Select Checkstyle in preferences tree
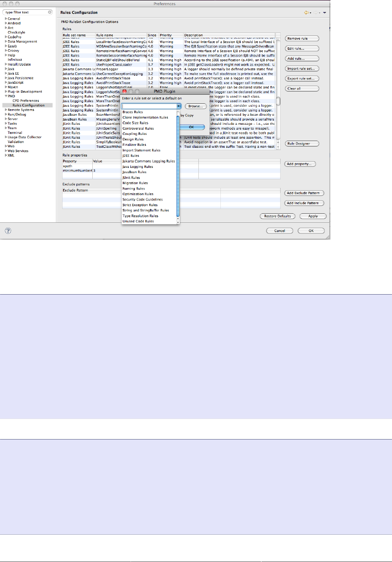Image resolution: width=392 pixels, height=562 pixels. (x=16, y=32)
